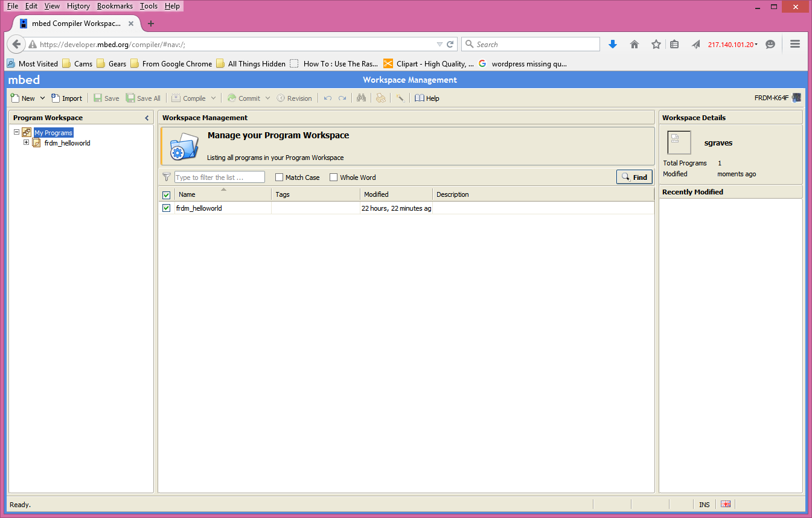Enable the Match Case checkbox

click(x=280, y=177)
